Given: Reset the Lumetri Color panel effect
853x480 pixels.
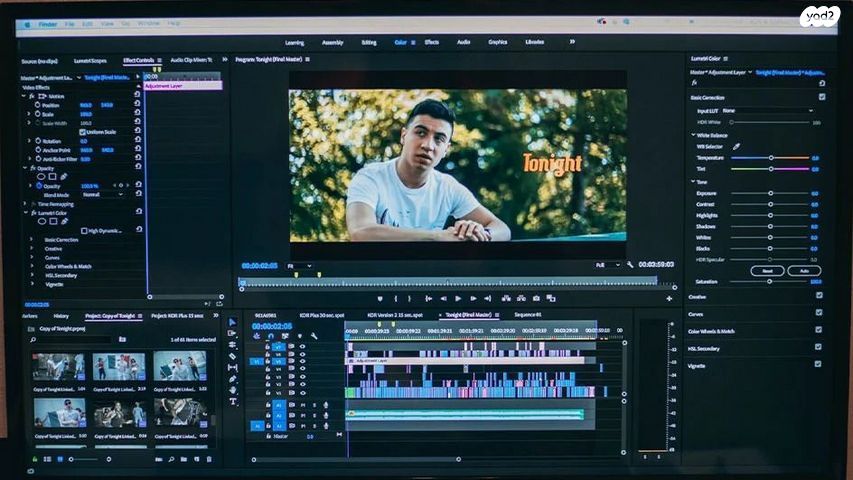Looking at the screenshot, I should point(822,83).
